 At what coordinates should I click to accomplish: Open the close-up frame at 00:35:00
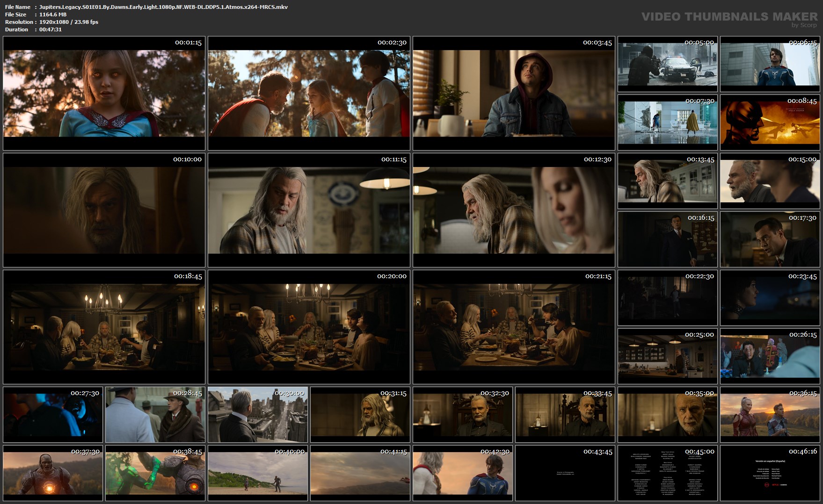point(668,415)
